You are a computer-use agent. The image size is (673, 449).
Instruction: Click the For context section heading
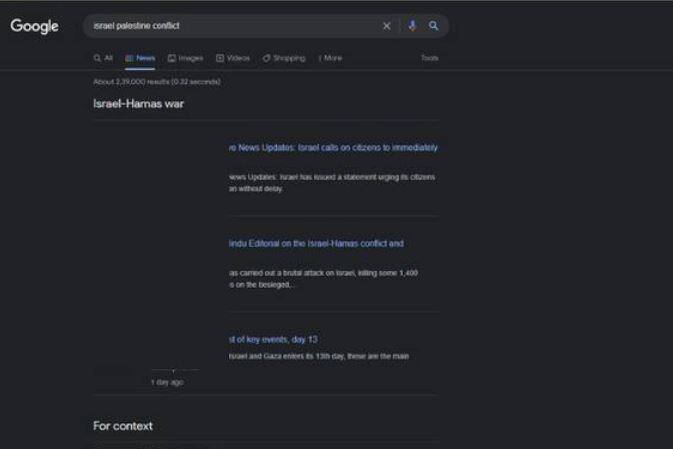(123, 426)
